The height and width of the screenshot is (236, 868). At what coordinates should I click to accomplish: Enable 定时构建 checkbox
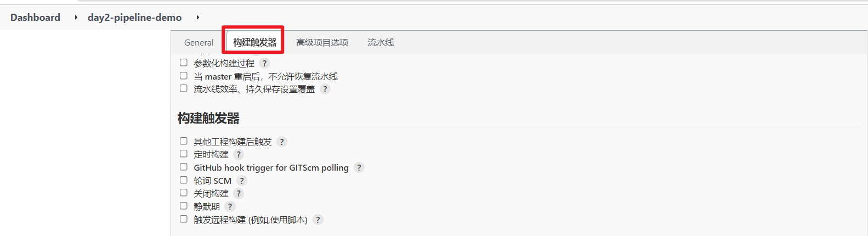click(184, 154)
